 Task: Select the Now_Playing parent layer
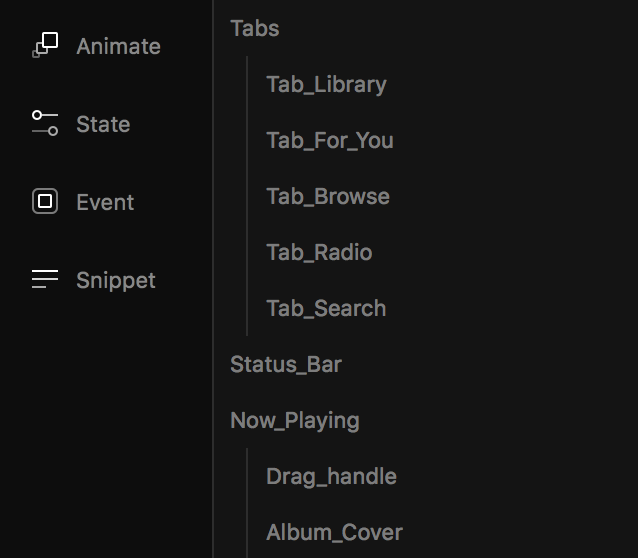pos(295,420)
